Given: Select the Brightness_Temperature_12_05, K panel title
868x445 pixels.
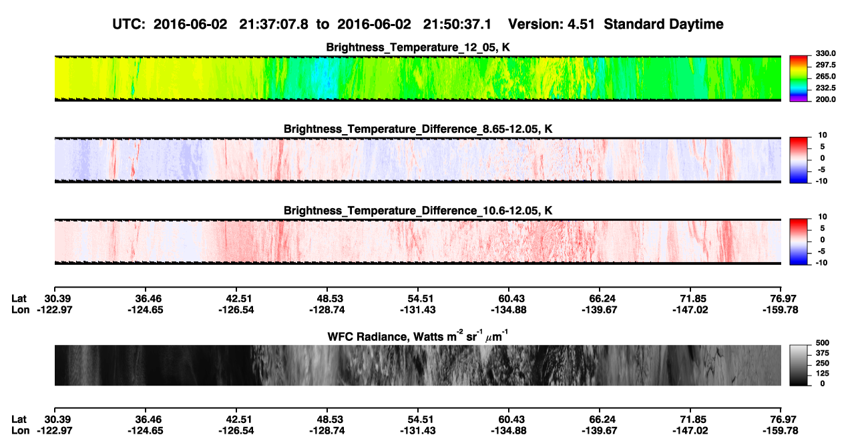Looking at the screenshot, I should [x=417, y=47].
